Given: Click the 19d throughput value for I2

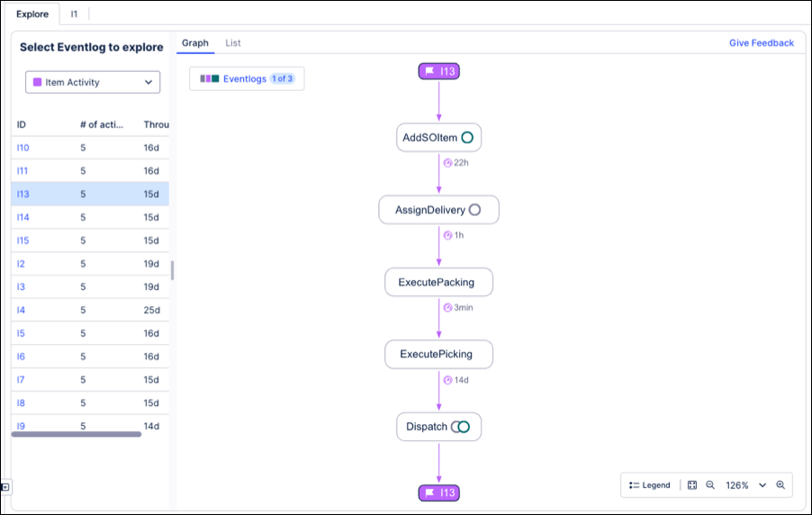Looking at the screenshot, I should pos(151,264).
